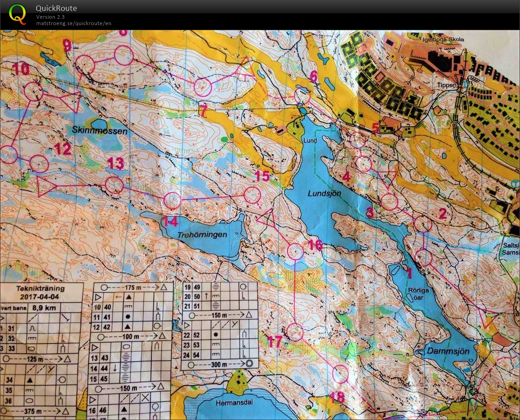
Task: Click the pink control number 18 on map
Action: (x=337, y=398)
